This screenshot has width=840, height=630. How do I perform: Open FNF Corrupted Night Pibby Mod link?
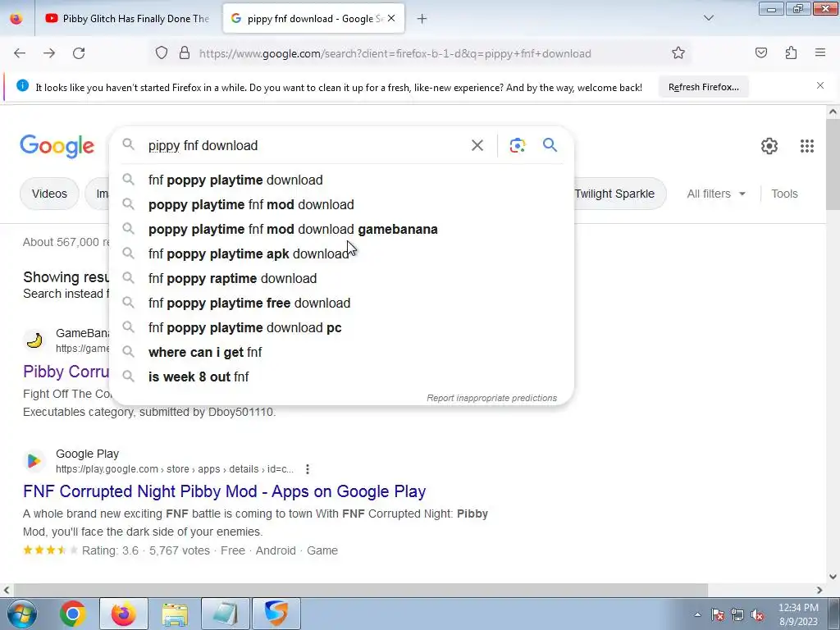point(225,491)
